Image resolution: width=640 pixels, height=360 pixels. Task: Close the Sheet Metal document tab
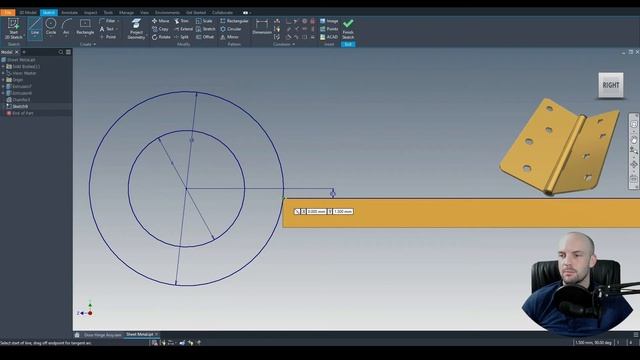coord(156,334)
